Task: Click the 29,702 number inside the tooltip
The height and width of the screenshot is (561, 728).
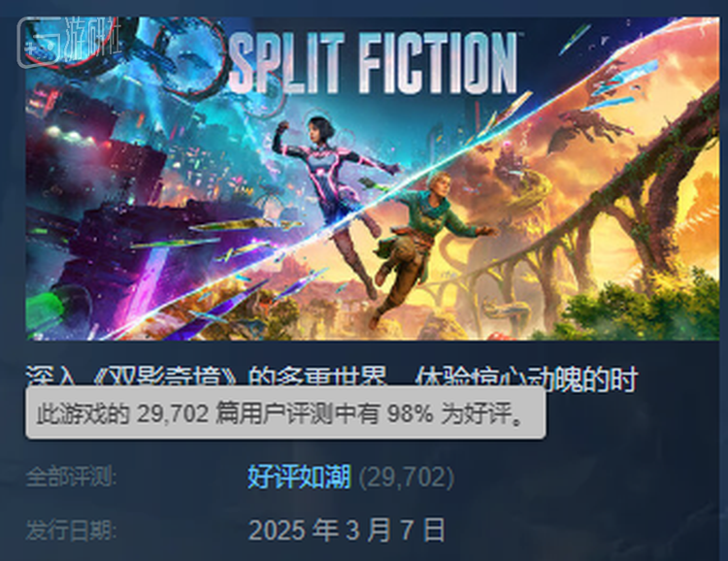Action: click(x=173, y=412)
